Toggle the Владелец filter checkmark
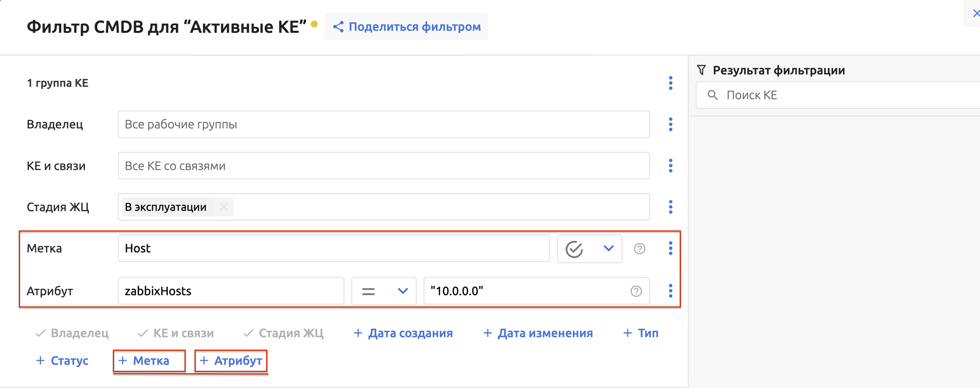 (72, 333)
